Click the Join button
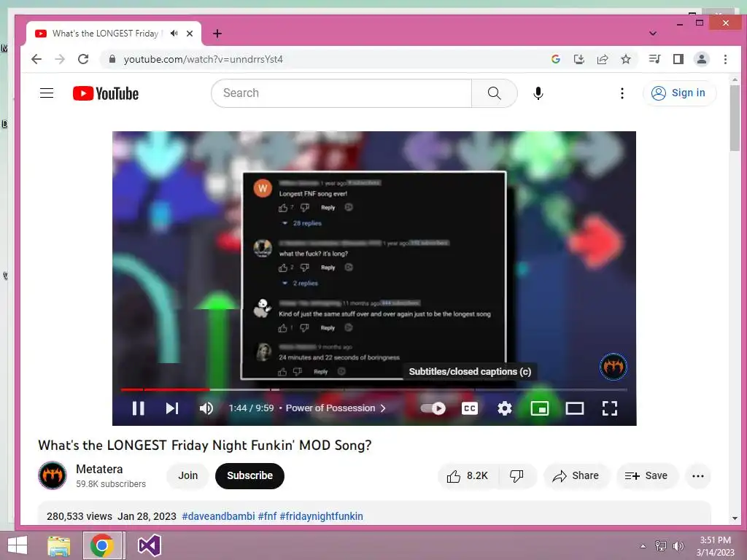Viewport: 747px width, 560px height. pos(187,475)
